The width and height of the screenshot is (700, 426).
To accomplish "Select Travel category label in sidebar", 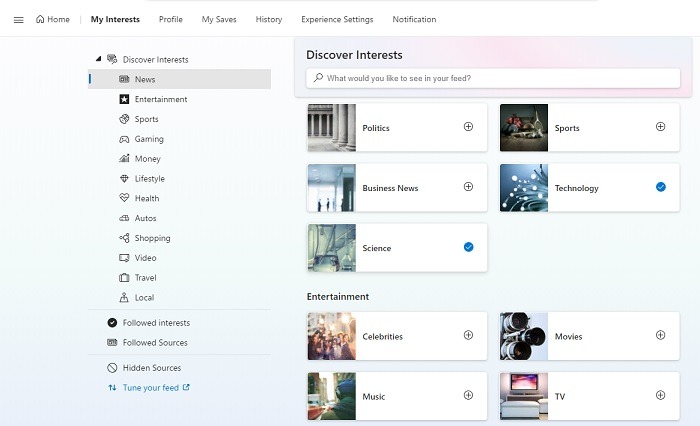I will pyautogui.click(x=146, y=277).
